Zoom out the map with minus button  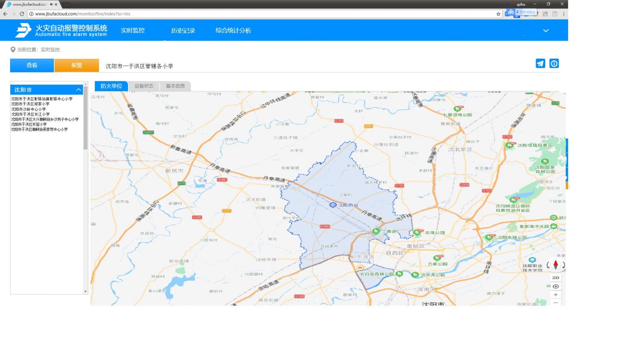pyautogui.click(x=555, y=302)
